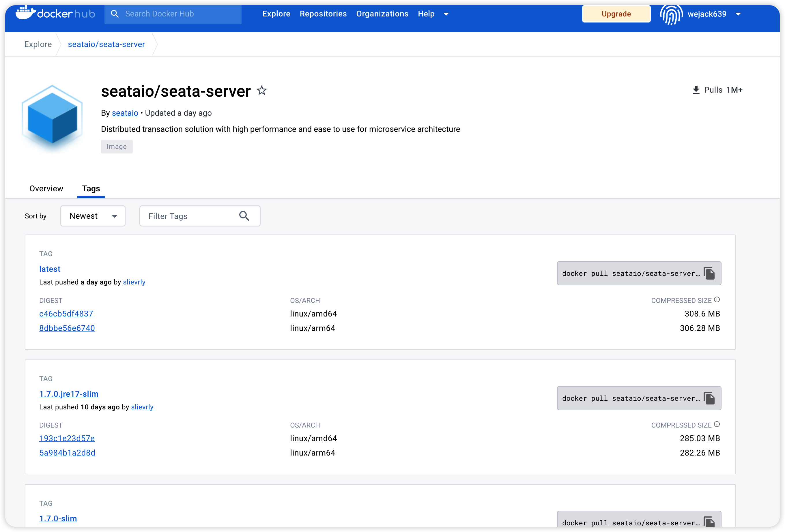
Task: Star the seataio/seata-server repository
Action: tap(262, 91)
